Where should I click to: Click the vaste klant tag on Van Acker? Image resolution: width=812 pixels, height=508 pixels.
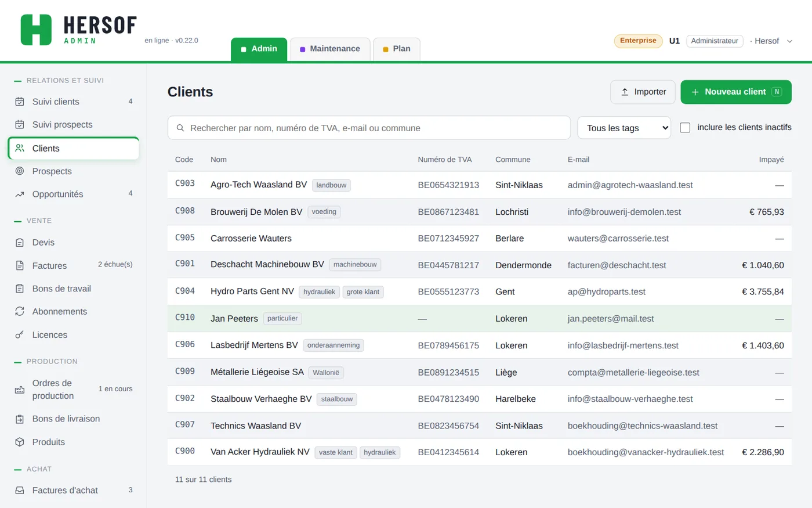tap(336, 452)
